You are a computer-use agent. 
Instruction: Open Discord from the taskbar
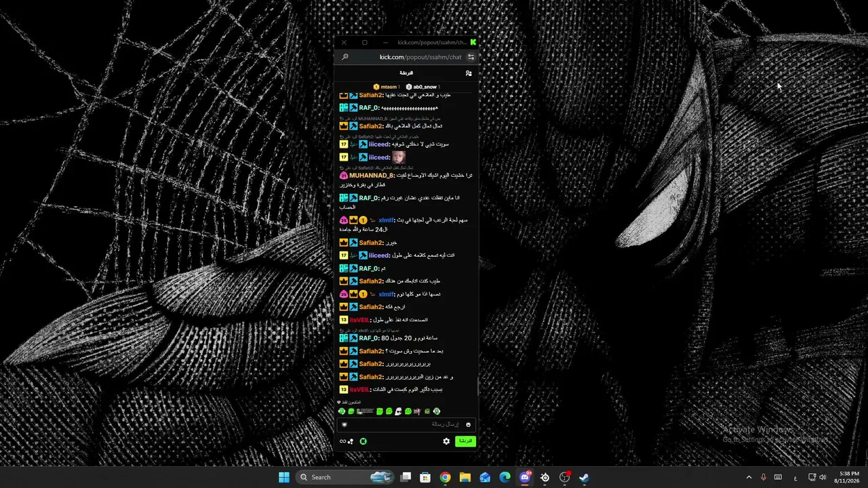coord(525,477)
